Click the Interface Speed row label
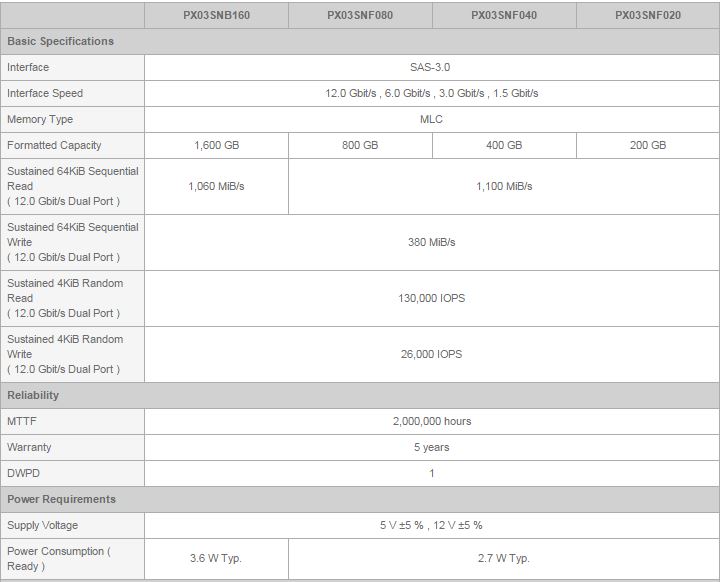This screenshot has height=582, width=720. pyautogui.click(x=45, y=93)
